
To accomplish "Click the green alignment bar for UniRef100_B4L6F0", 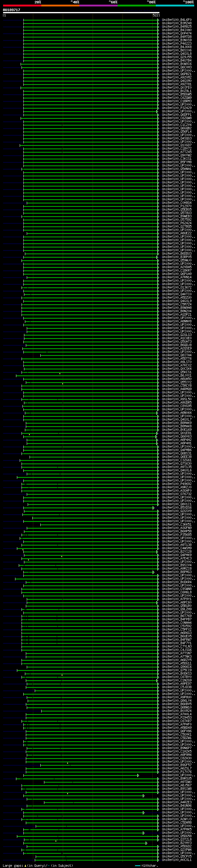I will [91, 20].
